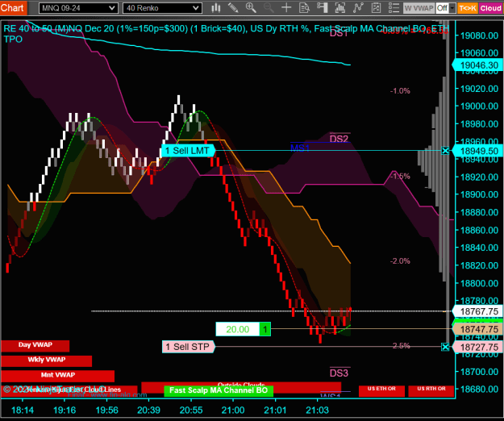The image size is (504, 421).
Task: Open the Off dropdown arrow
Action: click(452, 8)
